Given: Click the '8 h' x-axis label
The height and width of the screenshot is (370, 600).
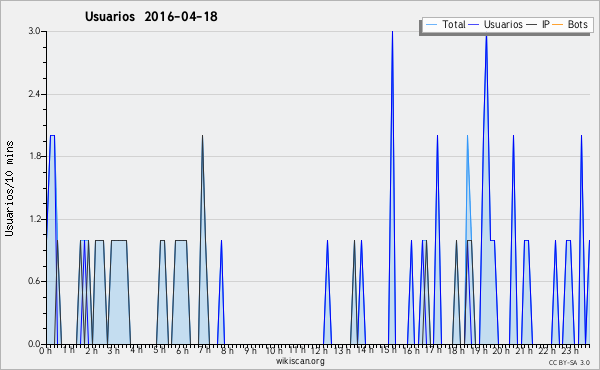Looking at the screenshot, I should pyautogui.click(x=227, y=351).
